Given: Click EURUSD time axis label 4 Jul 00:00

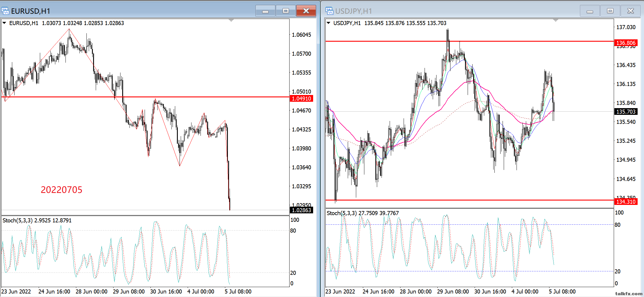Looking at the screenshot, I should pyautogui.click(x=201, y=291).
